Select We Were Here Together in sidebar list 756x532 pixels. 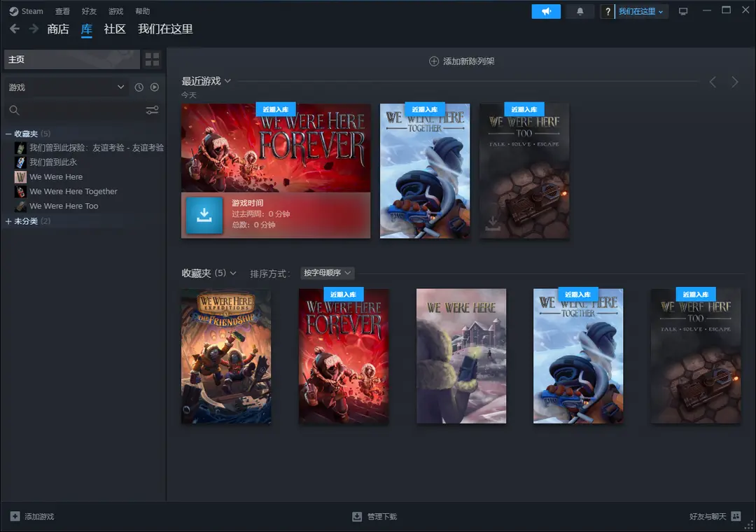[66, 191]
